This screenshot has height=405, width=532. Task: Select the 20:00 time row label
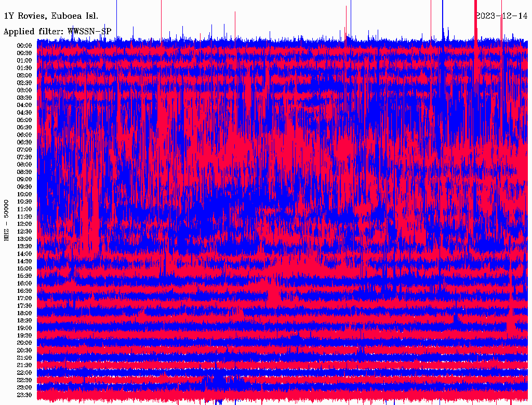pyautogui.click(x=24, y=343)
